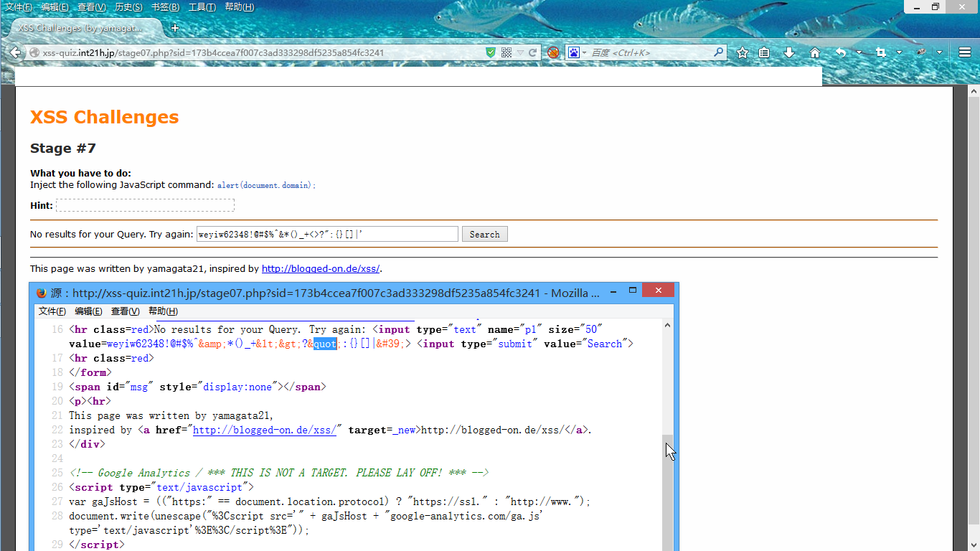Open the blogged-on.de/xss link on page
This screenshot has width=980, height=551.
point(321,269)
